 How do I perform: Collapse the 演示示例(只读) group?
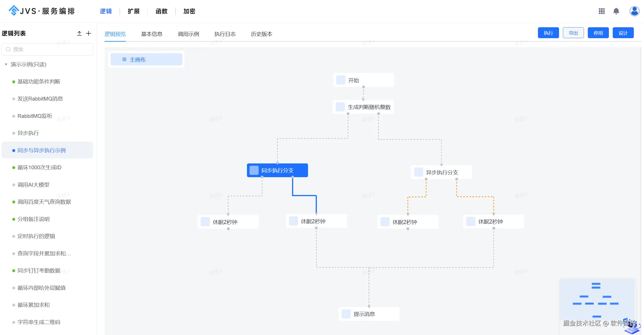point(6,64)
